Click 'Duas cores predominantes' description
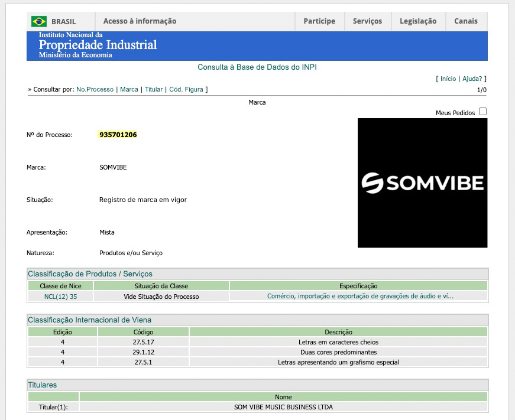The height and width of the screenshot is (420, 515). 338,352
